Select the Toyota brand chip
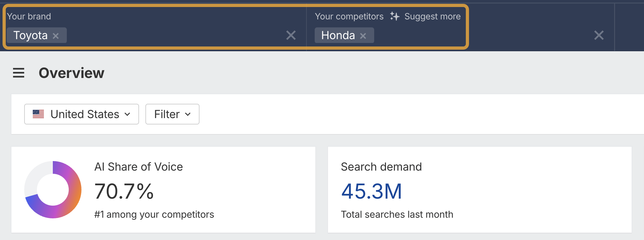644x240 pixels. tap(31, 35)
